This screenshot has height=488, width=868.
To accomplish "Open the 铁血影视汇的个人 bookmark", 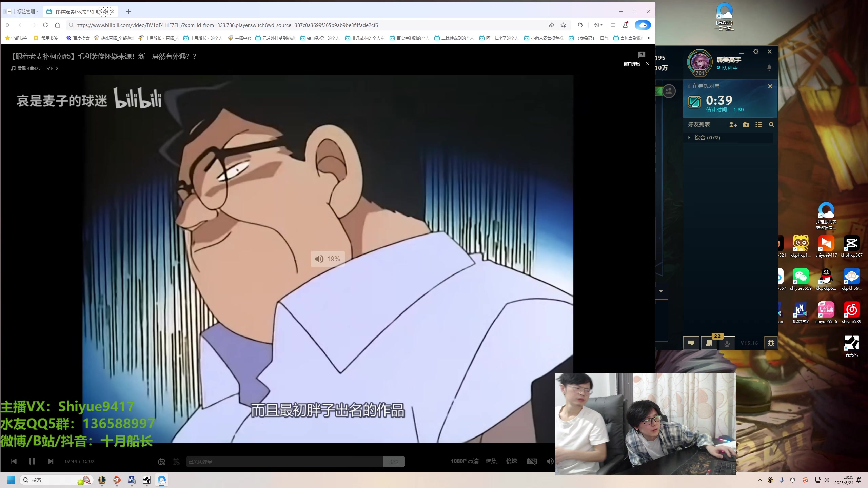I will coord(320,38).
